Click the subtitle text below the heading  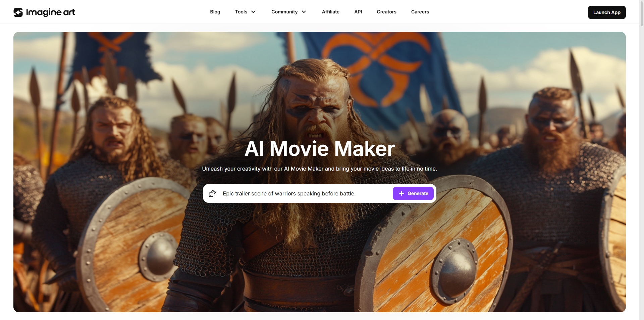tap(319, 169)
